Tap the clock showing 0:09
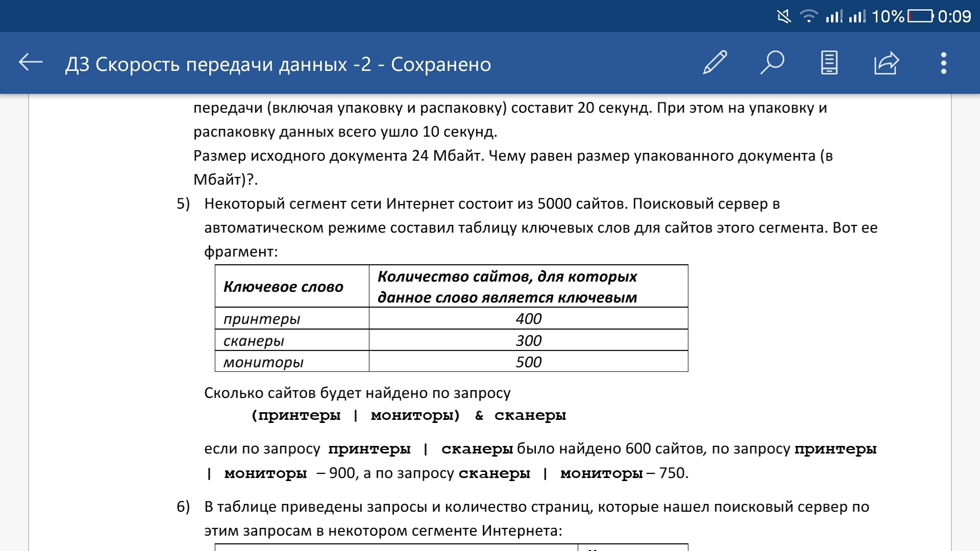980x551 pixels. click(954, 16)
